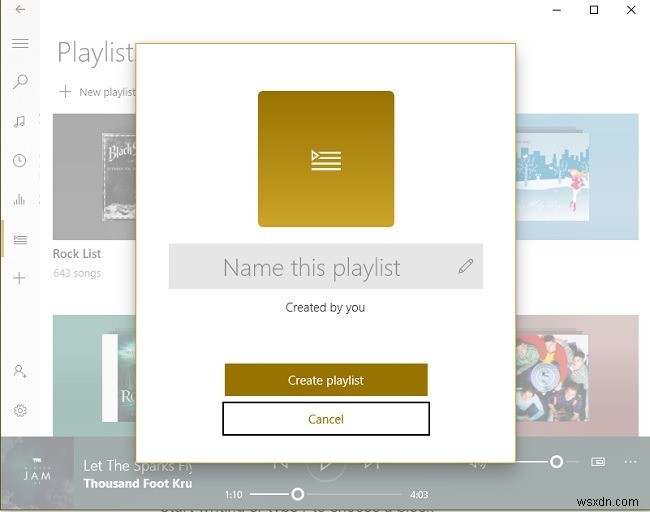Screen dimensions: 650x512
Task: Open Settings gear in sidebar
Action: click(20, 410)
